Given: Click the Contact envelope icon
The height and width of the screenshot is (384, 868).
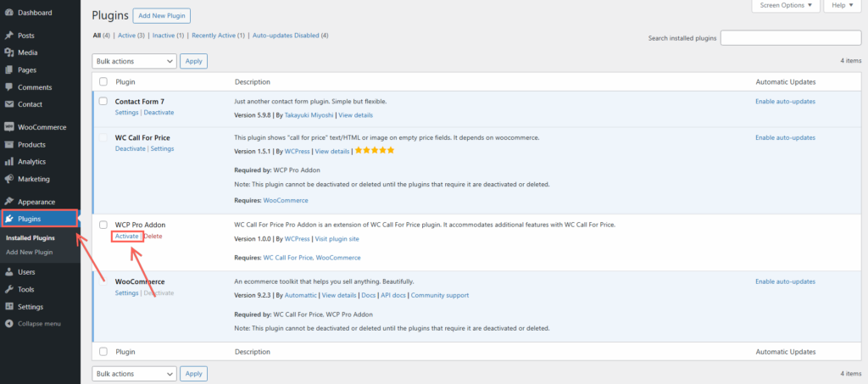Looking at the screenshot, I should (x=8, y=104).
